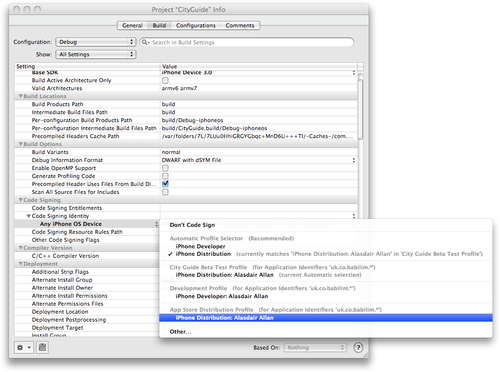Open the help question mark button

click(358, 348)
